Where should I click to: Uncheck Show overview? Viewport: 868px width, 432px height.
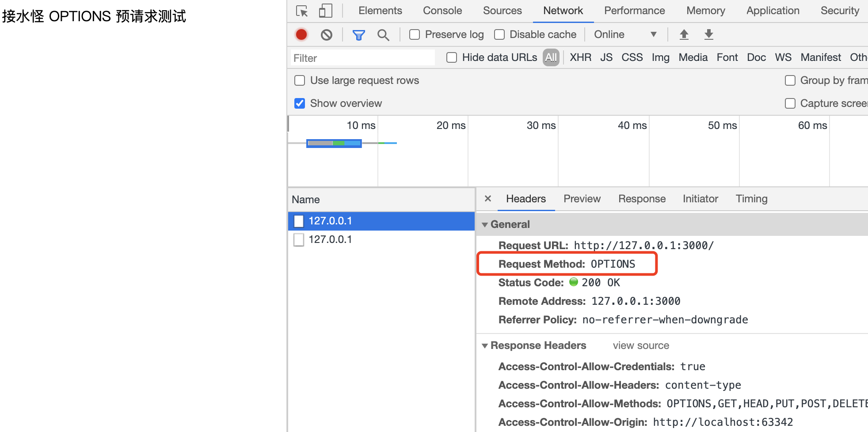[300, 103]
